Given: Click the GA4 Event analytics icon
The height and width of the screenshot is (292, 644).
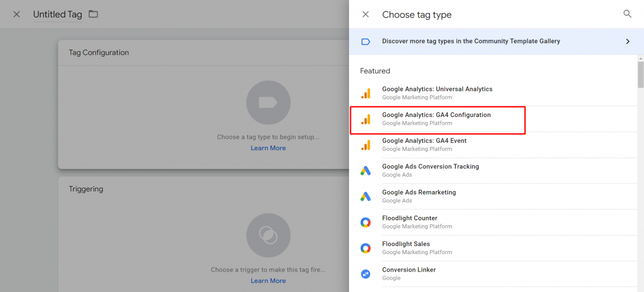Looking at the screenshot, I should pos(365,145).
